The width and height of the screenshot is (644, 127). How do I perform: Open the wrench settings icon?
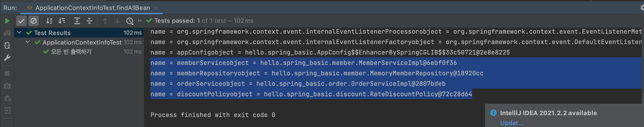[x=7, y=58]
